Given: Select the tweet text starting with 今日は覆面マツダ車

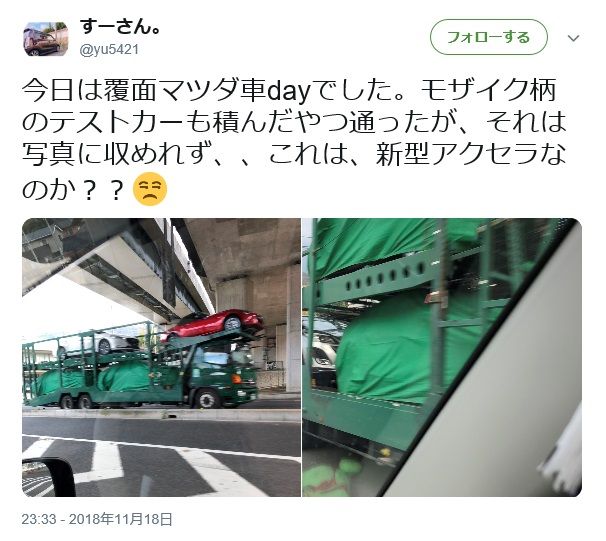Looking at the screenshot, I should click(x=294, y=139).
